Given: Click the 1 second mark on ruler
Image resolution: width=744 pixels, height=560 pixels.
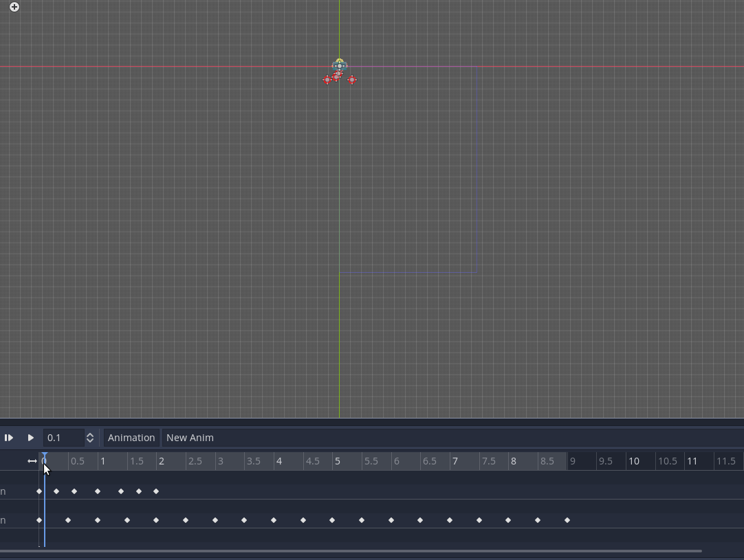Looking at the screenshot, I should pos(103,461).
